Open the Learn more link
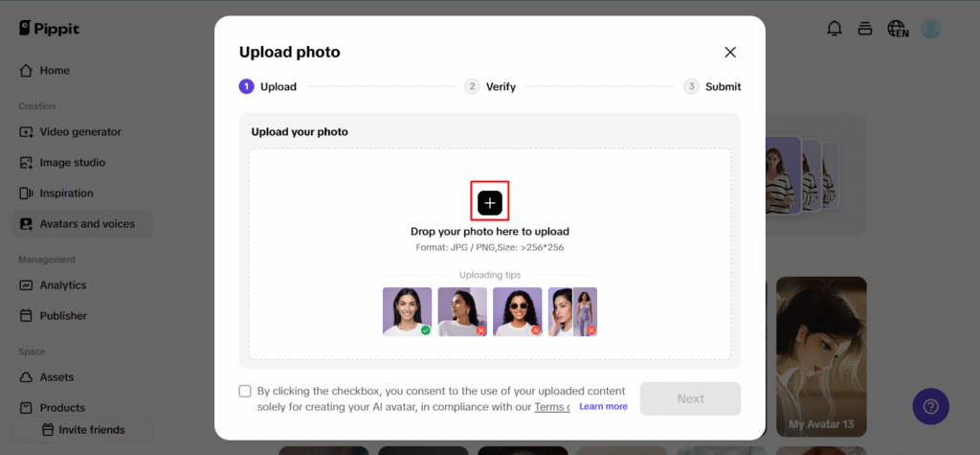Screen dimensions: 980x455 click(x=603, y=406)
